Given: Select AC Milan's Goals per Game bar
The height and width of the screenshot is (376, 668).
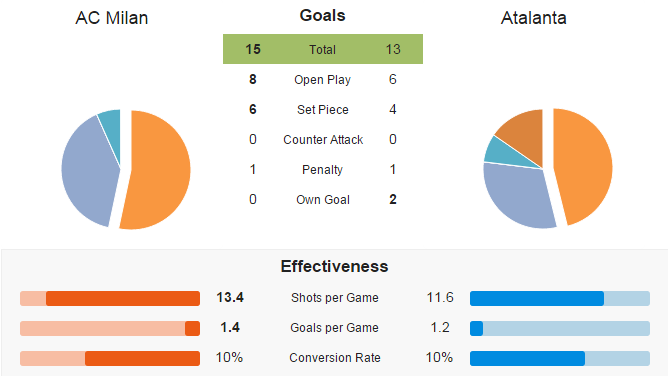Looking at the screenshot, I should 110,328.
